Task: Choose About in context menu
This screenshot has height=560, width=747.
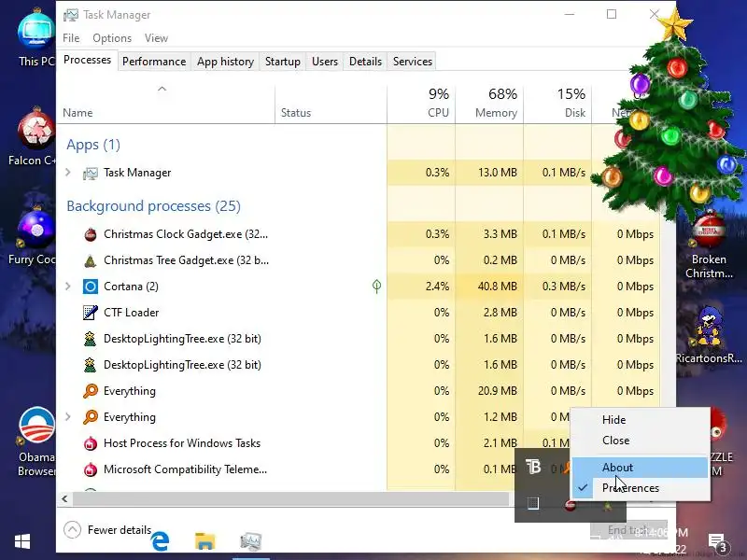Action: (641, 468)
